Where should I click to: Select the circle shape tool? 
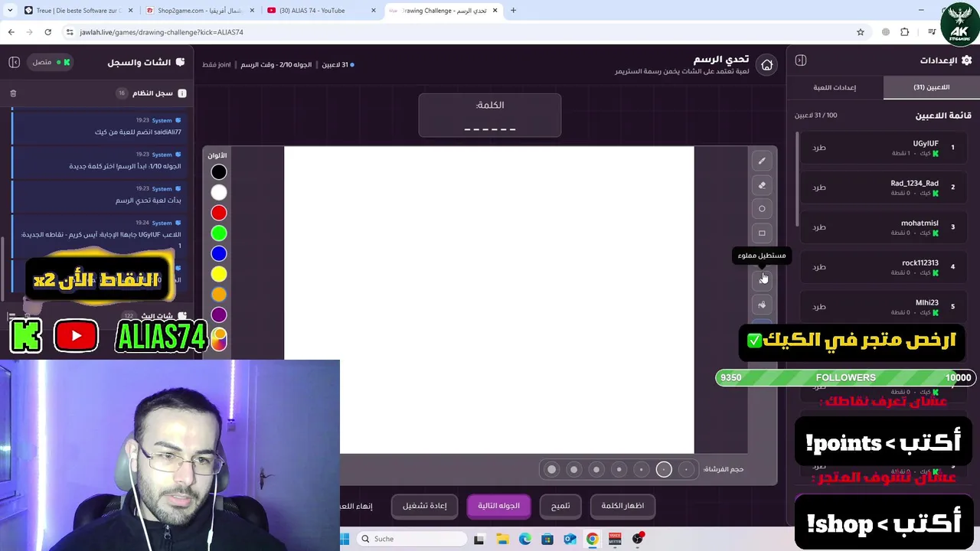[762, 209]
